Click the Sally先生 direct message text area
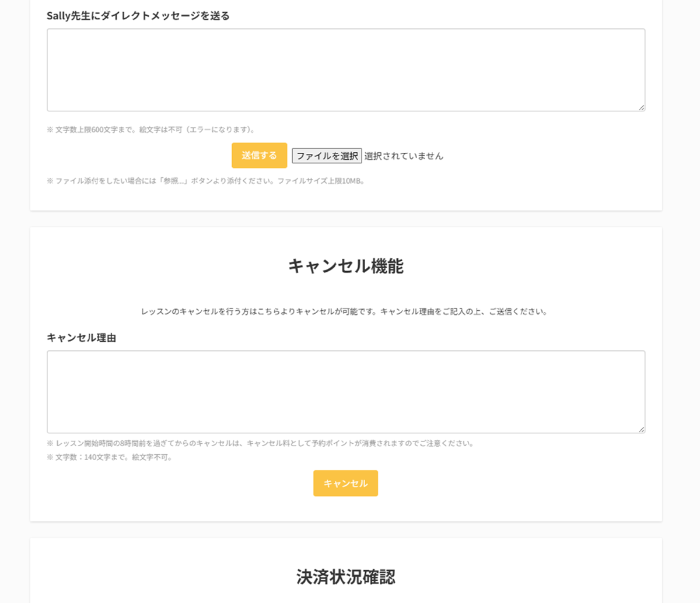This screenshot has width=700, height=603. (345, 70)
